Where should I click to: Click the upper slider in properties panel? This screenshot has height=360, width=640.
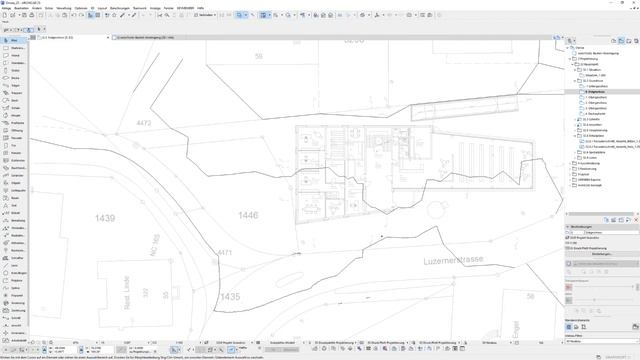click(x=603, y=287)
